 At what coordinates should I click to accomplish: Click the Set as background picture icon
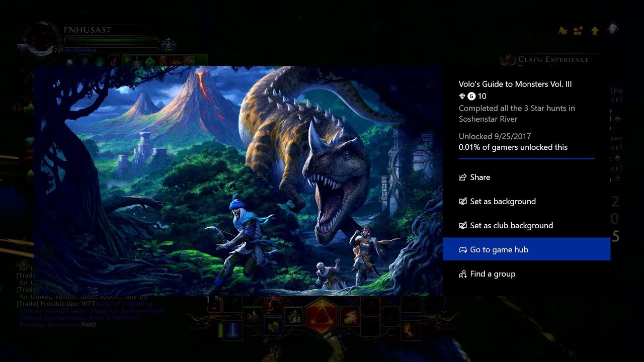[x=462, y=201]
